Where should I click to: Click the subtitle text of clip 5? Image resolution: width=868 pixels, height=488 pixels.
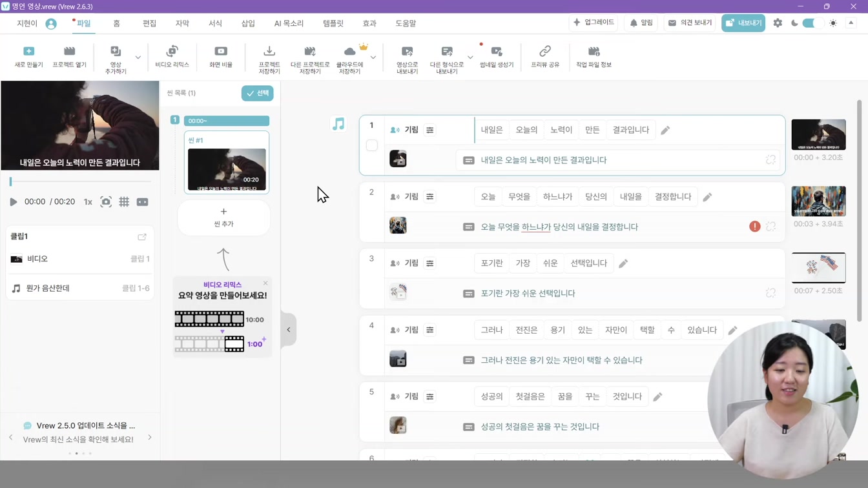540,427
